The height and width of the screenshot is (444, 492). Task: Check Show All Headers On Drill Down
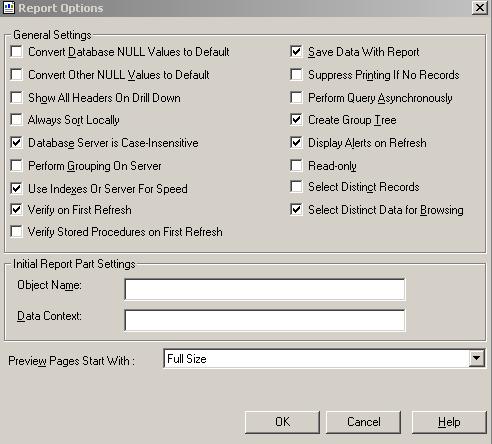click(16, 98)
